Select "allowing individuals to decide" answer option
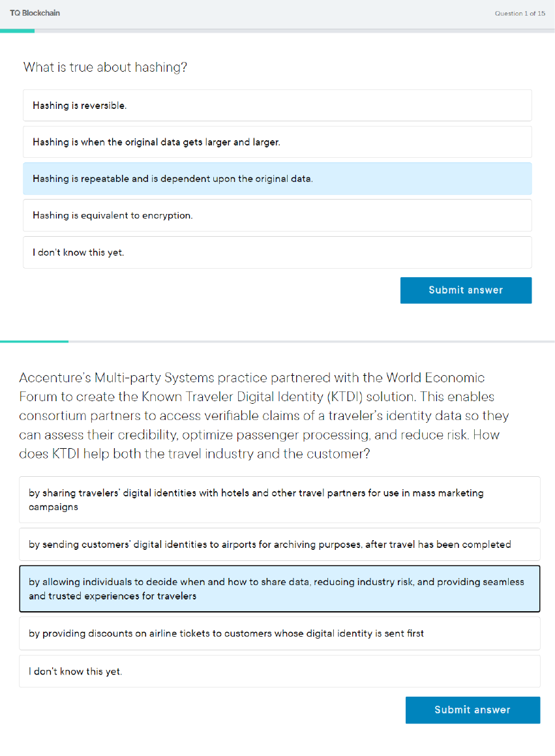555x756 pixels. click(279, 589)
